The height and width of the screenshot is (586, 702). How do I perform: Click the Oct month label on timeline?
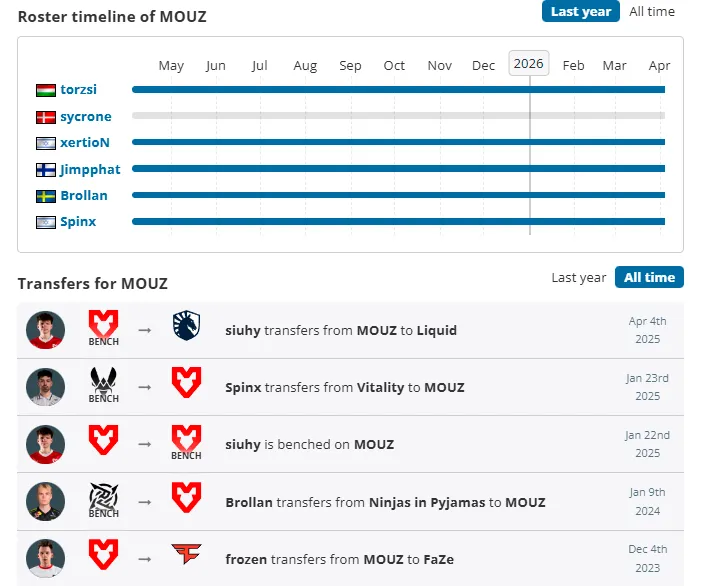(394, 66)
